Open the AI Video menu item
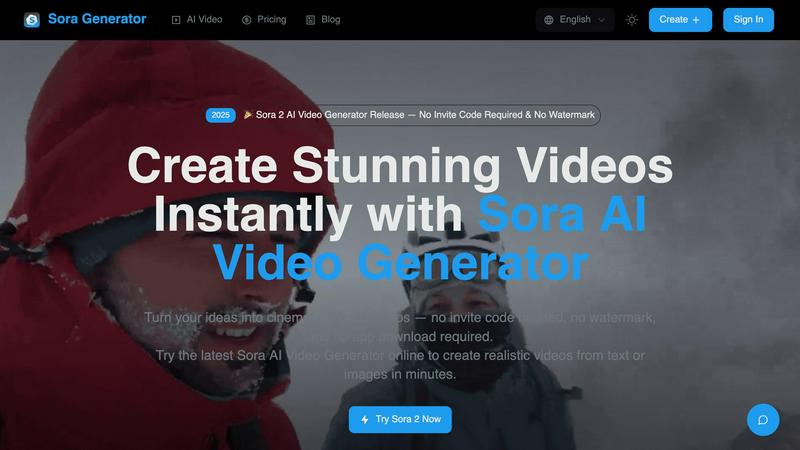The image size is (800, 450). point(197,20)
